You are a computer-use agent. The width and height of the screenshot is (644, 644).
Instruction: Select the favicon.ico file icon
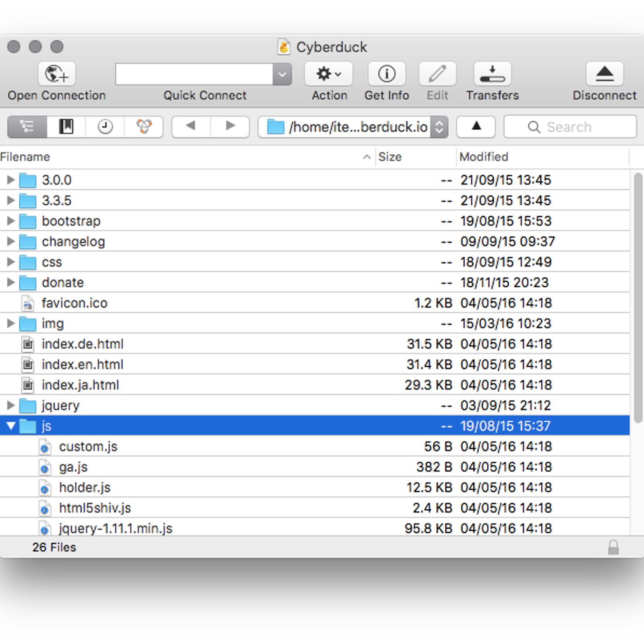27,303
